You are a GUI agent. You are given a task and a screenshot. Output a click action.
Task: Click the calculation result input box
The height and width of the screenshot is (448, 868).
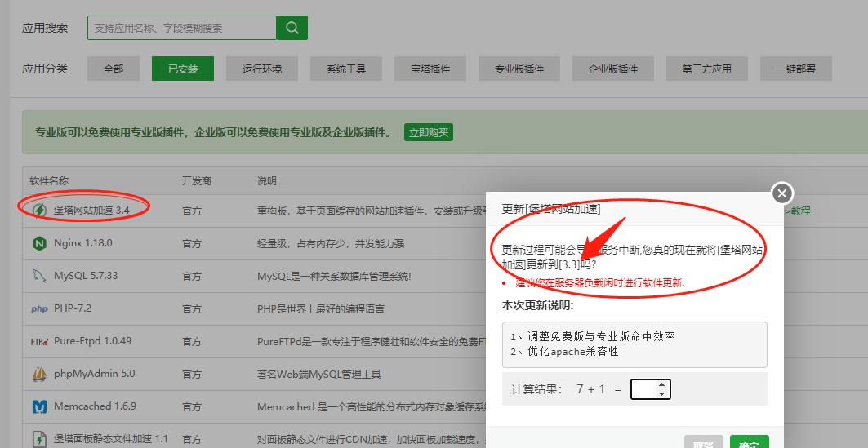point(644,389)
